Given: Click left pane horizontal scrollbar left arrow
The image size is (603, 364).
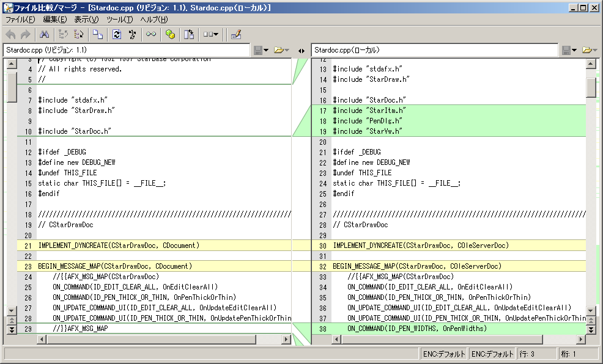Looking at the screenshot, I should coord(42,339).
